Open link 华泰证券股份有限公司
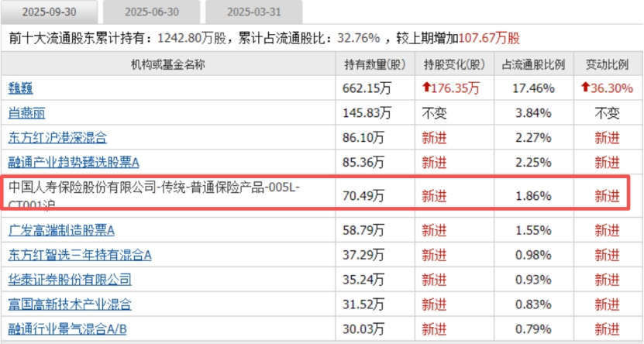This screenshot has width=644, height=344. 70,280
